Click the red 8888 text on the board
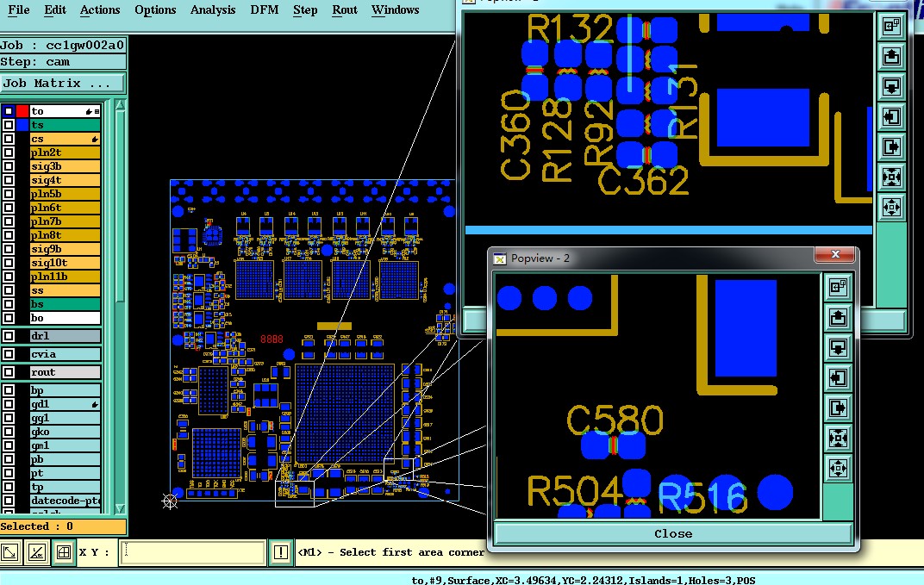Image resolution: width=924 pixels, height=585 pixels. coord(272,339)
